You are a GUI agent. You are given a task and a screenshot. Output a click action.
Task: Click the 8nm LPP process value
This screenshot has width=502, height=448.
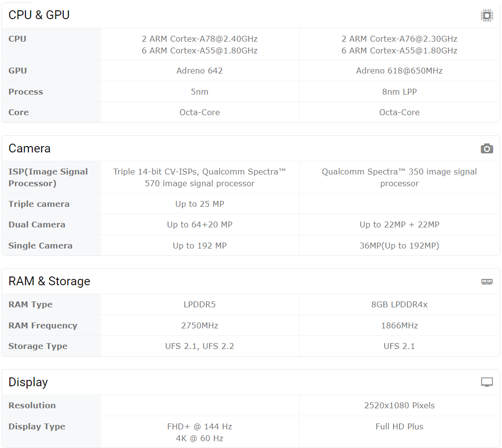pos(399,92)
